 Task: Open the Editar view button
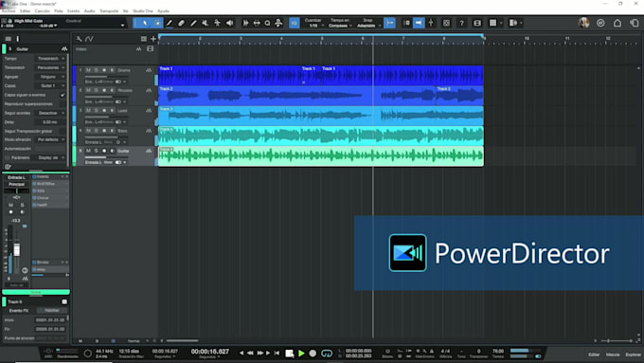594,354
